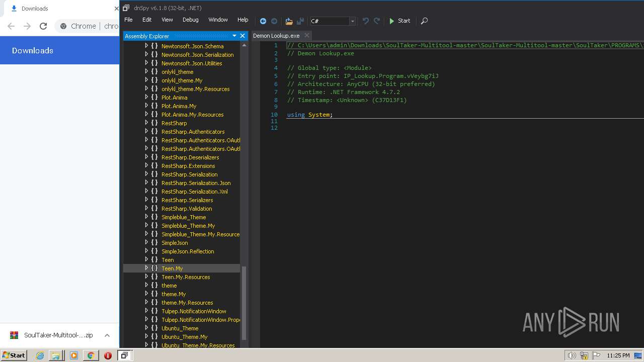Open the Edit menu
Screen dimensions: 644x362
click(x=147, y=20)
